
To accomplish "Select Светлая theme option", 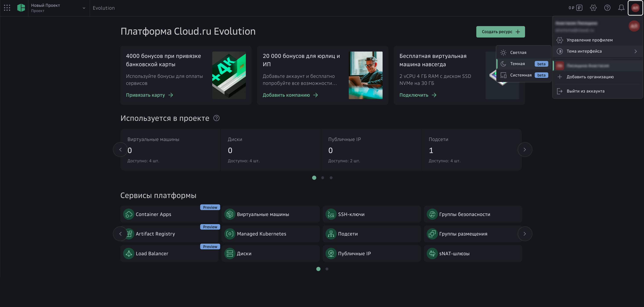I will [x=523, y=52].
